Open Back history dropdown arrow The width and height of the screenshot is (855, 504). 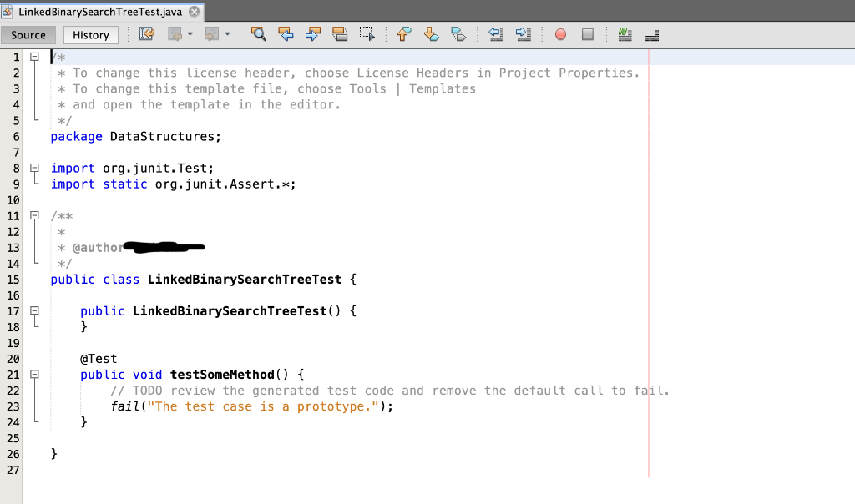pos(190,34)
